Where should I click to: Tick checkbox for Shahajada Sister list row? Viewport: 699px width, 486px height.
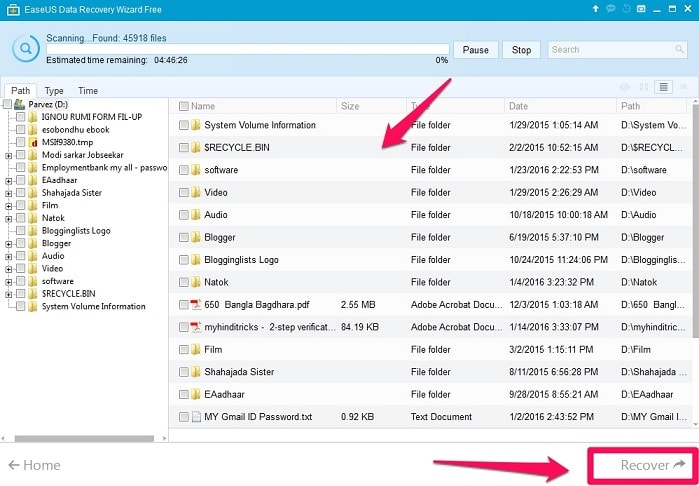[x=184, y=372]
